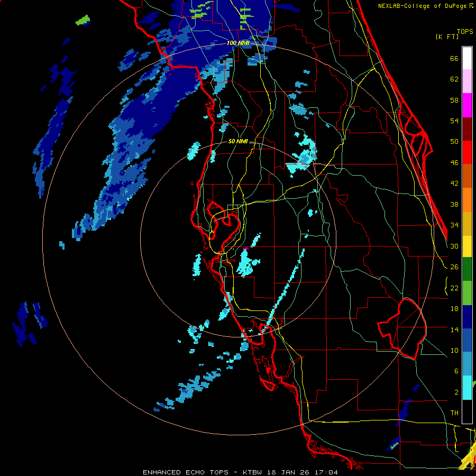The image size is (476, 476).
Task: Click the red outlined lake in southeast Florida
Action: (402, 329)
